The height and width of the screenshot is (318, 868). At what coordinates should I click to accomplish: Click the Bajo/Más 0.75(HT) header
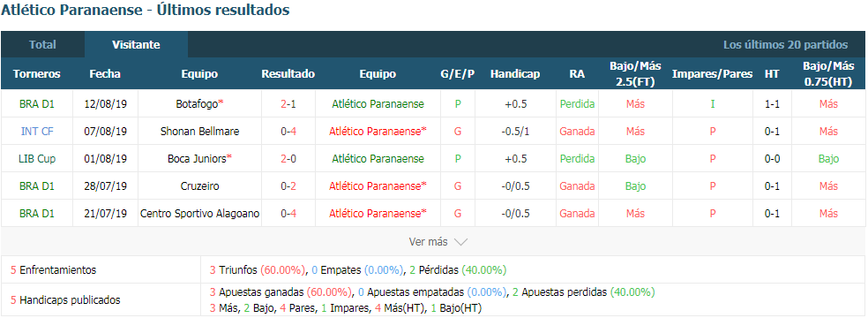point(828,73)
